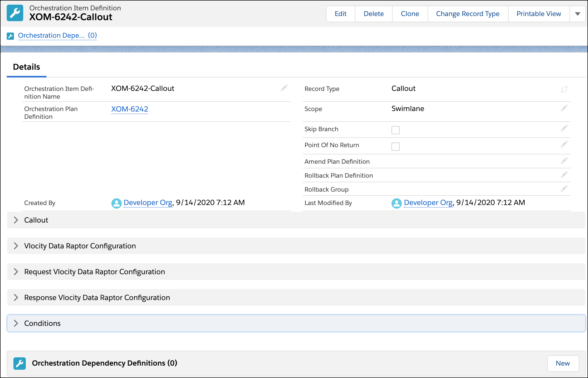Click wrench icon of Orchestration Dependency Definitions list
The image size is (588, 378).
[x=20, y=363]
